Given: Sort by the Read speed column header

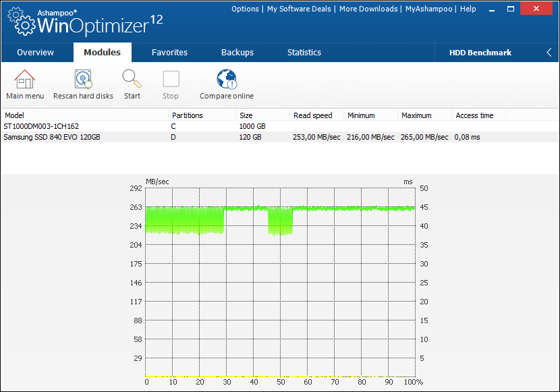Looking at the screenshot, I should click(316, 115).
